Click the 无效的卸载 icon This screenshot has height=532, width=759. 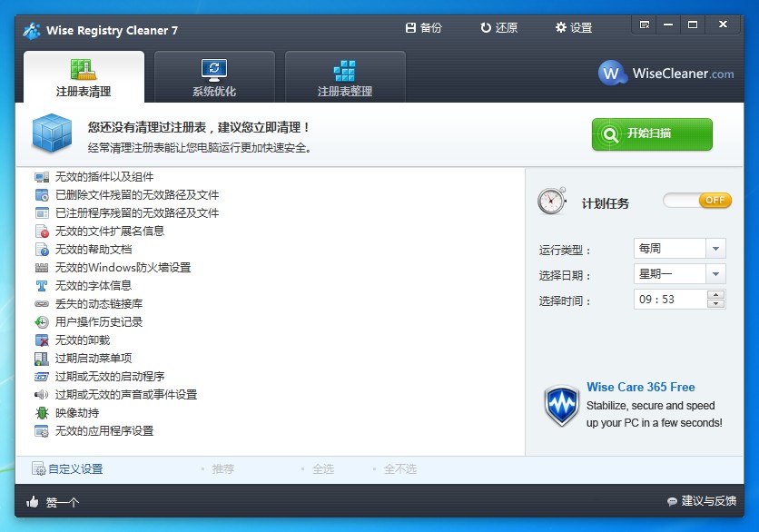click(42, 340)
